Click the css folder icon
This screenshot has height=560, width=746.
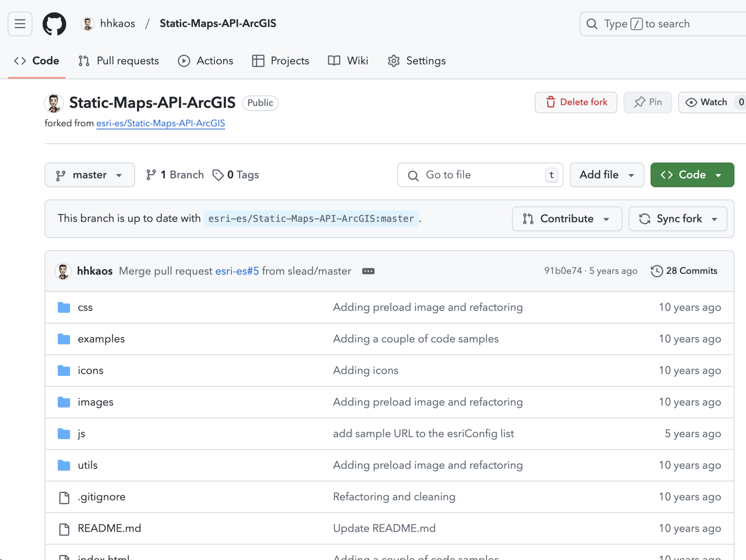(64, 307)
